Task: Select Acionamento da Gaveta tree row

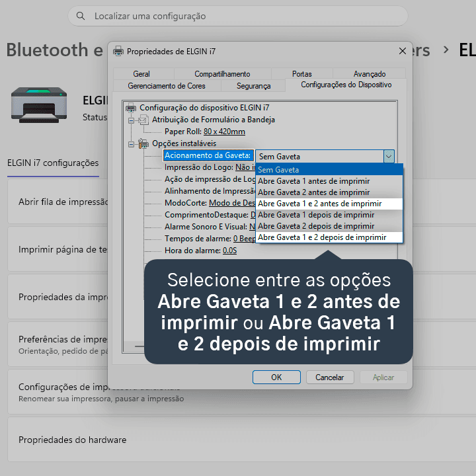Action: pyautogui.click(x=208, y=155)
